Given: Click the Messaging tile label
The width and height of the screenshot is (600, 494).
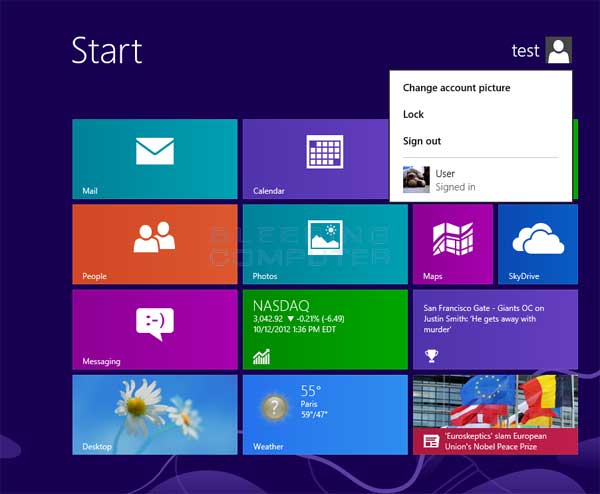Looking at the screenshot, I should click(x=101, y=361).
